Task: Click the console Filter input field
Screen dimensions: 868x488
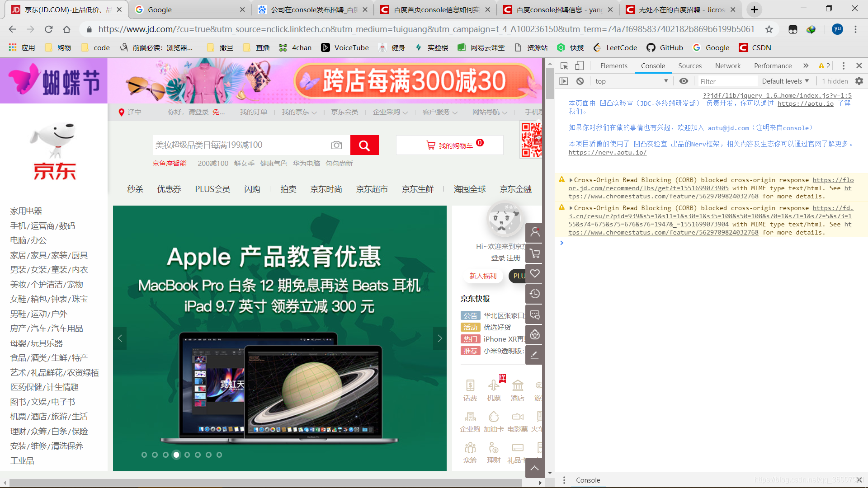Action: point(727,81)
